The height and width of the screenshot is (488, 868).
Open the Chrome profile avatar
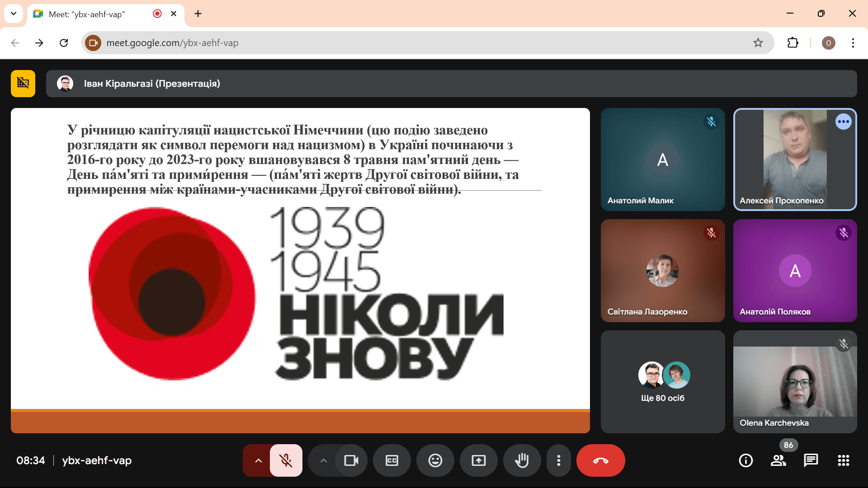coord(829,43)
